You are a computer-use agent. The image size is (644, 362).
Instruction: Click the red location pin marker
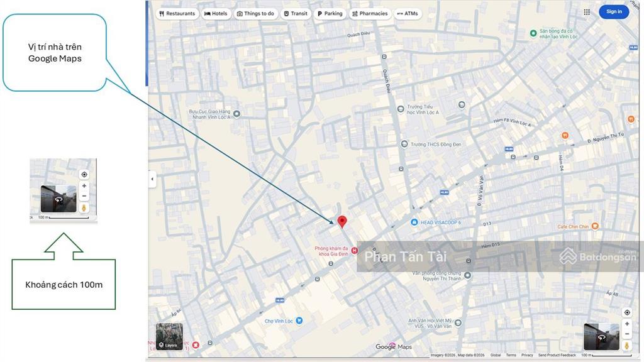click(x=342, y=221)
